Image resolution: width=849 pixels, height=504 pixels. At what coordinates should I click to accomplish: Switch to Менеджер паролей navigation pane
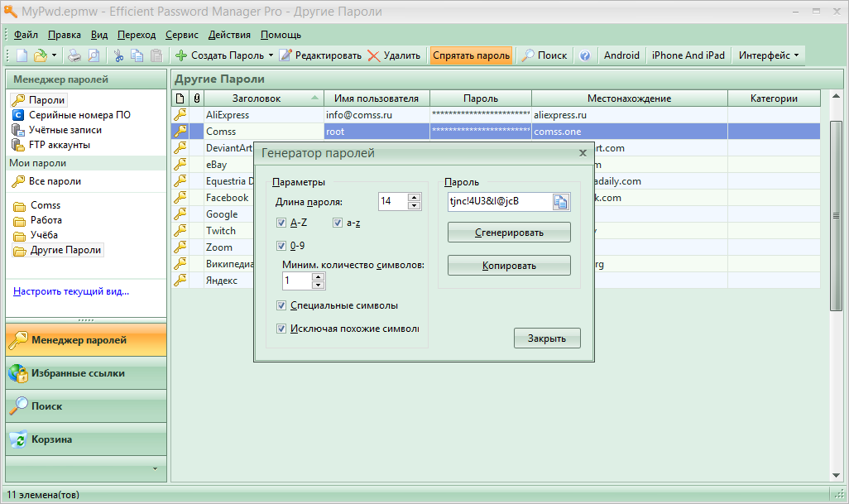click(86, 340)
